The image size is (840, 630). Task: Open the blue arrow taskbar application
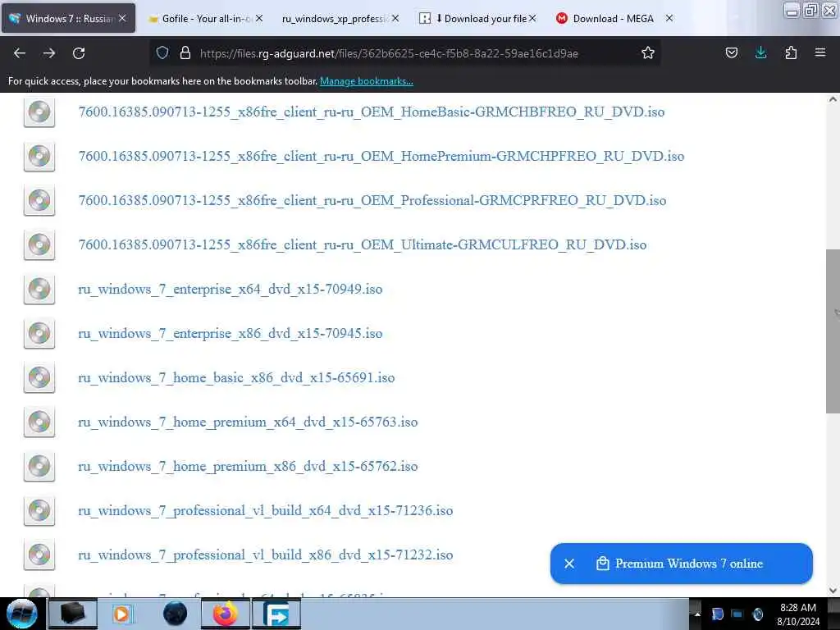click(x=276, y=614)
